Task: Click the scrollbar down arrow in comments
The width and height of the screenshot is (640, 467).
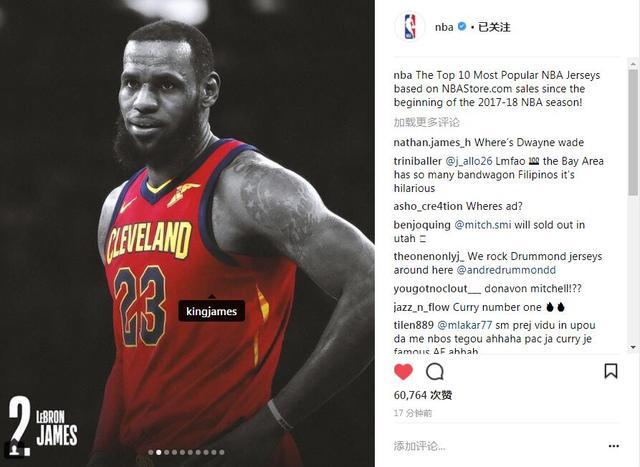Action: (633, 347)
